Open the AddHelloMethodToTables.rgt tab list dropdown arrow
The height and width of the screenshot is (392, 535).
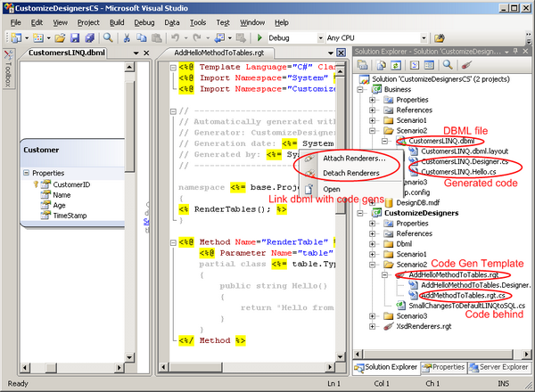pyautogui.click(x=330, y=53)
